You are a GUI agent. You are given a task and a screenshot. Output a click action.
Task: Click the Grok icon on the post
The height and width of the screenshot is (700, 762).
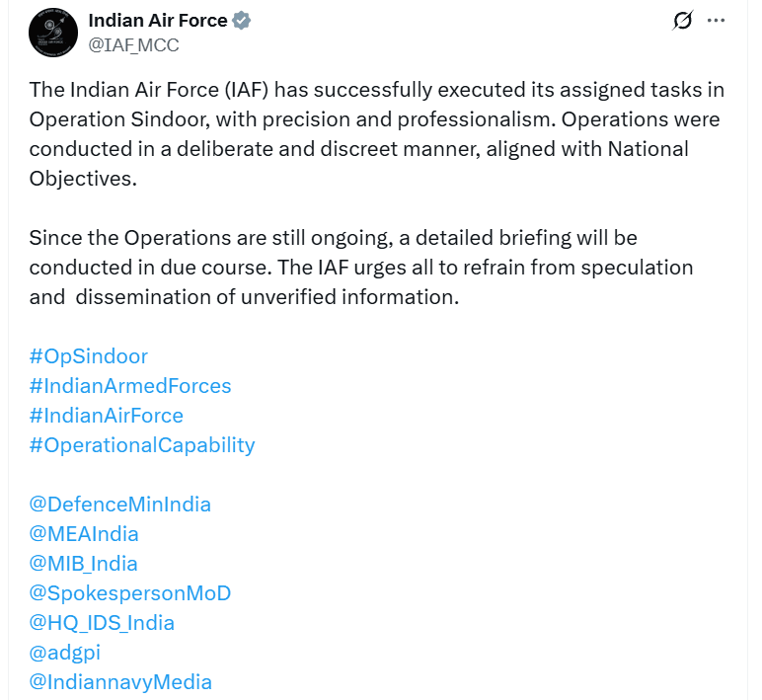[x=681, y=21]
